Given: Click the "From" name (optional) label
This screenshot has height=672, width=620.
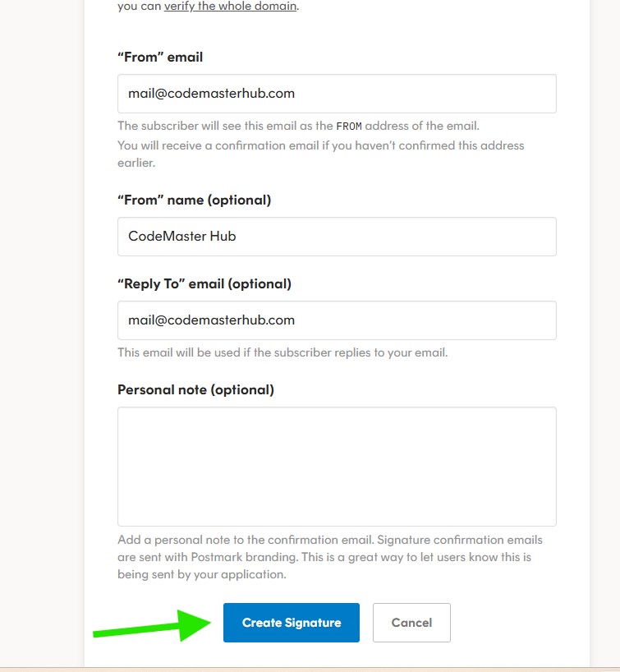Looking at the screenshot, I should 194,200.
